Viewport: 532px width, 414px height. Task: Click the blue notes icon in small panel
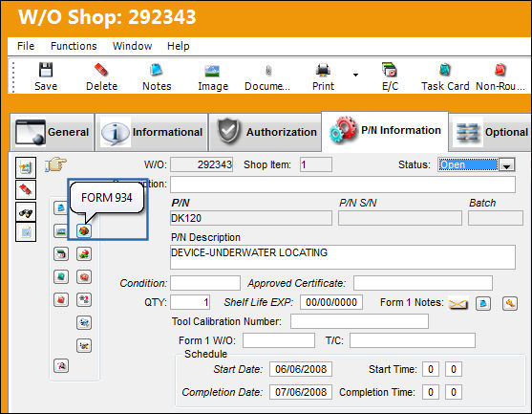tap(61, 207)
